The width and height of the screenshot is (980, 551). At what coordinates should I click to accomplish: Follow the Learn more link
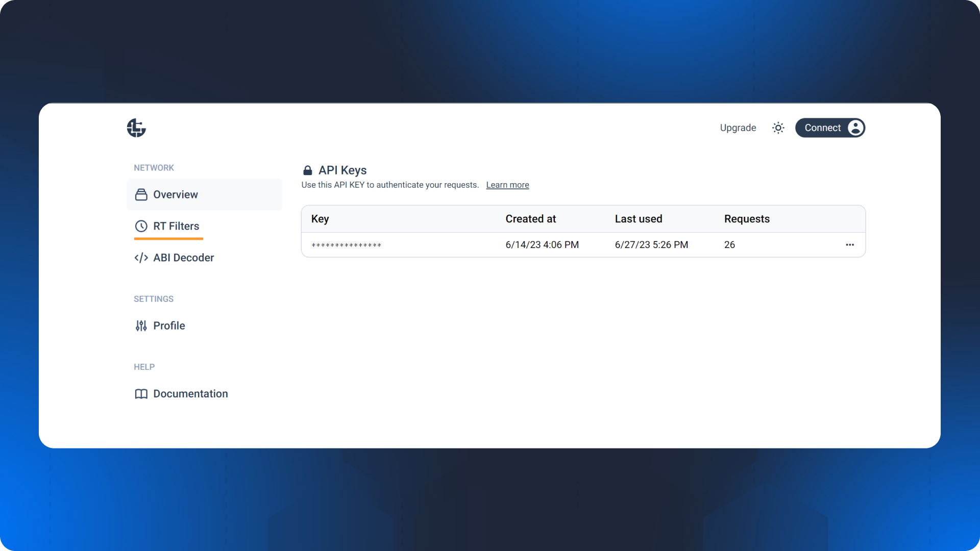pos(507,185)
